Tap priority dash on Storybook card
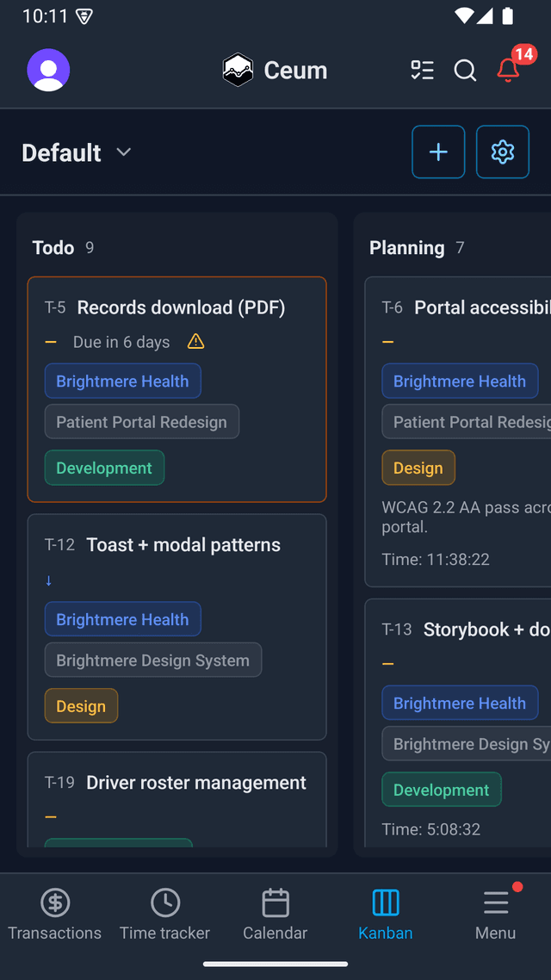The image size is (551, 980). tap(388, 664)
